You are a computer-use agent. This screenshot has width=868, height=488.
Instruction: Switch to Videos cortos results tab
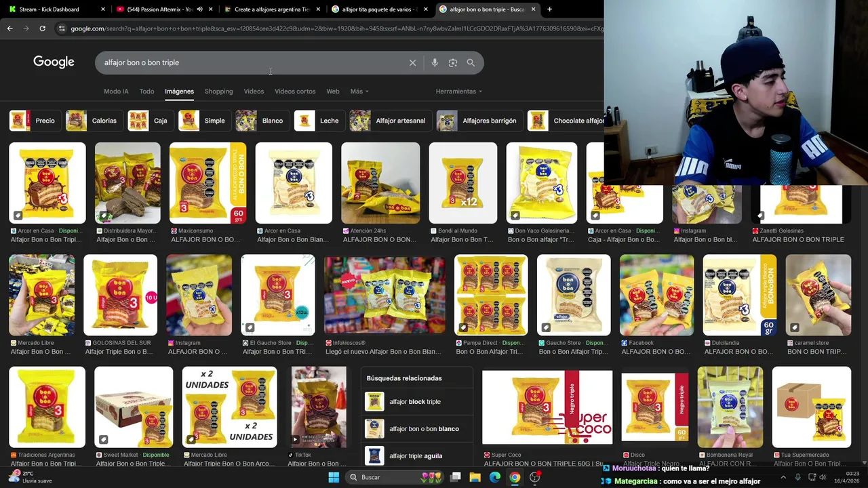[295, 91]
